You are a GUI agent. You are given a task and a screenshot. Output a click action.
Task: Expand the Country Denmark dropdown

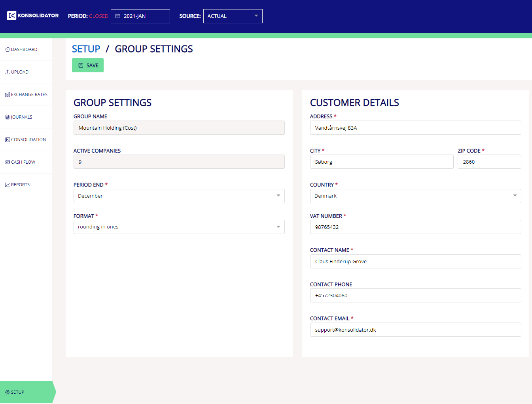(x=415, y=196)
